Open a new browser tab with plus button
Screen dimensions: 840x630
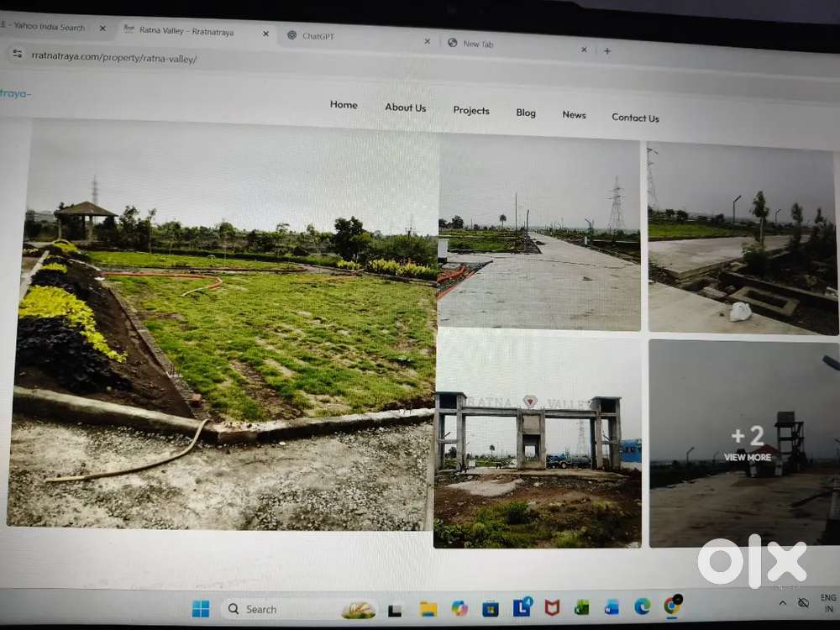tap(607, 50)
